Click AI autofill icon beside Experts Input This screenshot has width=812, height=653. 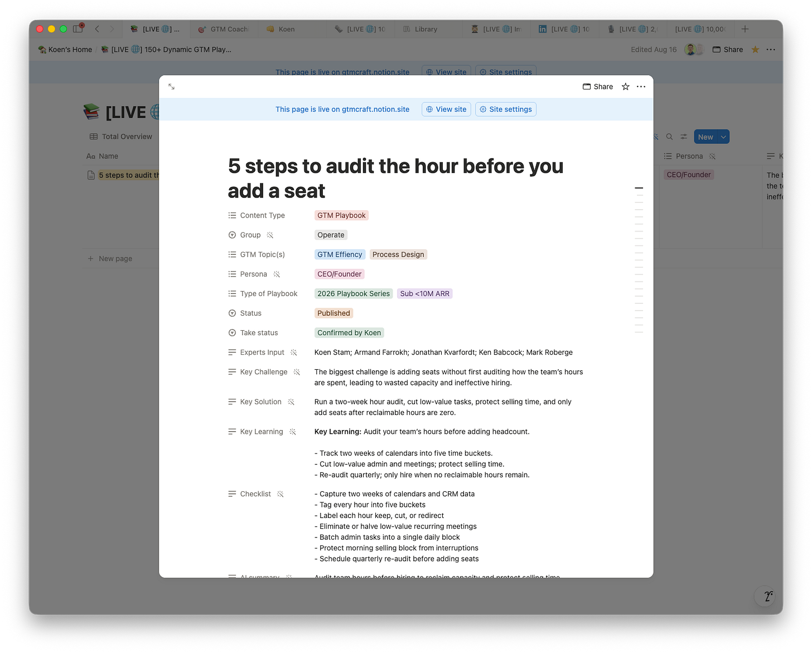293,352
